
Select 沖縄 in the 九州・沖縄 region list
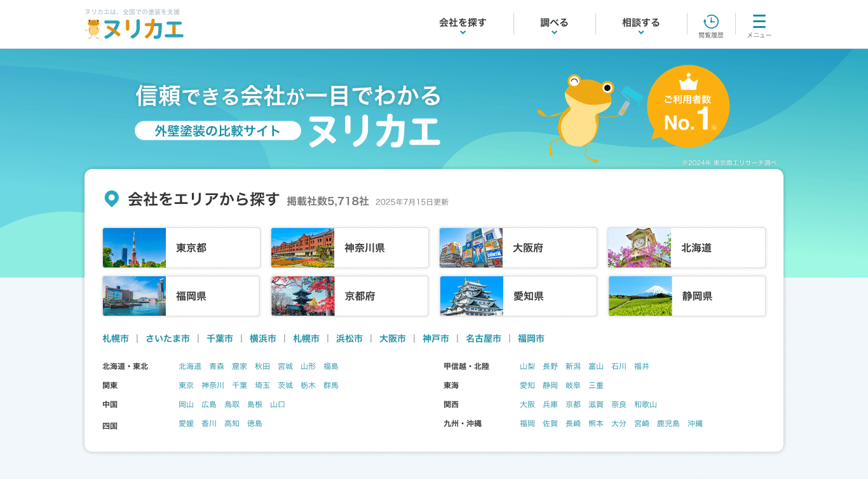(696, 423)
